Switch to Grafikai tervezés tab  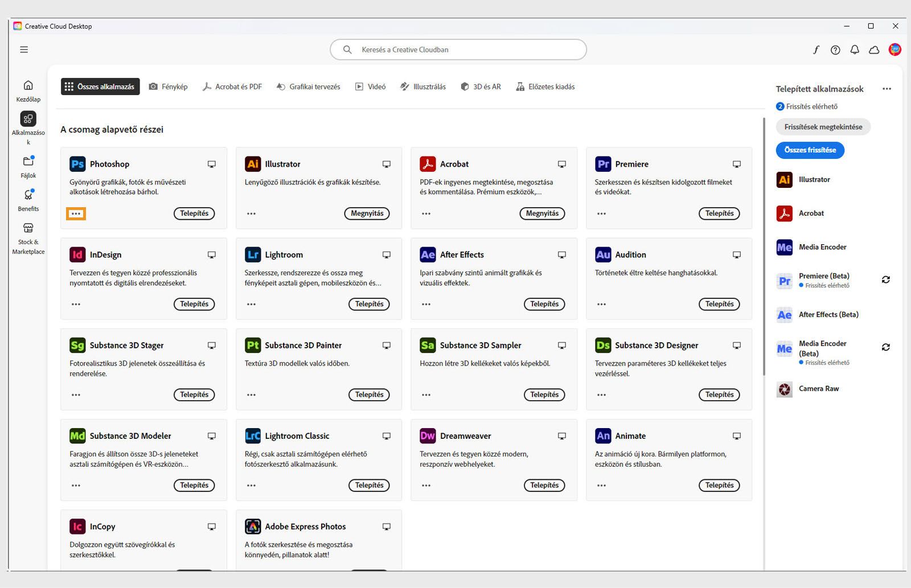click(x=308, y=87)
